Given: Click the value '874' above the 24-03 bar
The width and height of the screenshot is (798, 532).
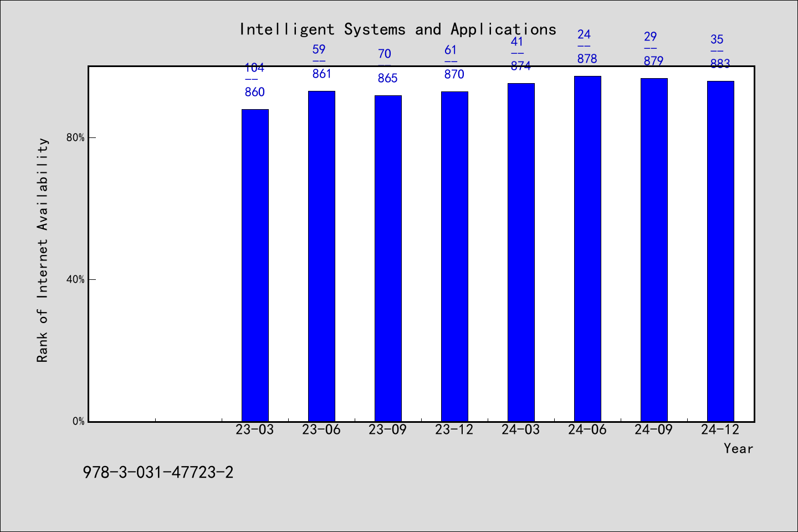Looking at the screenshot, I should click(521, 66).
